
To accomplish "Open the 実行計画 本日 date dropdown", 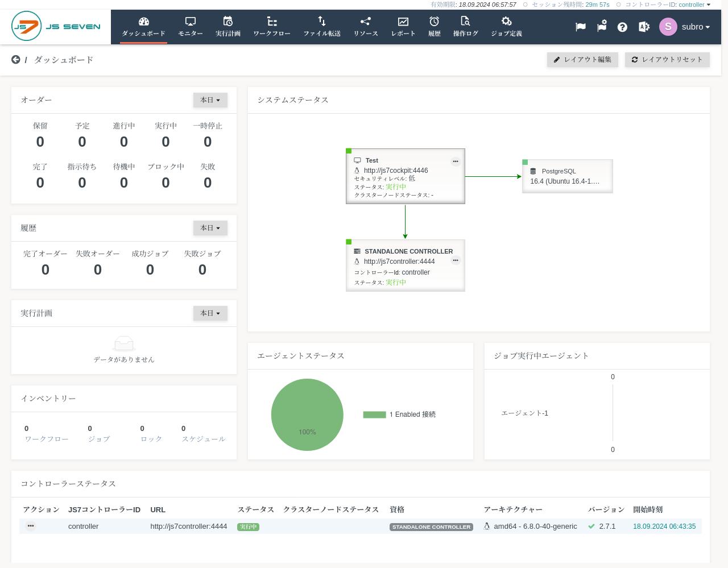I will [210, 313].
